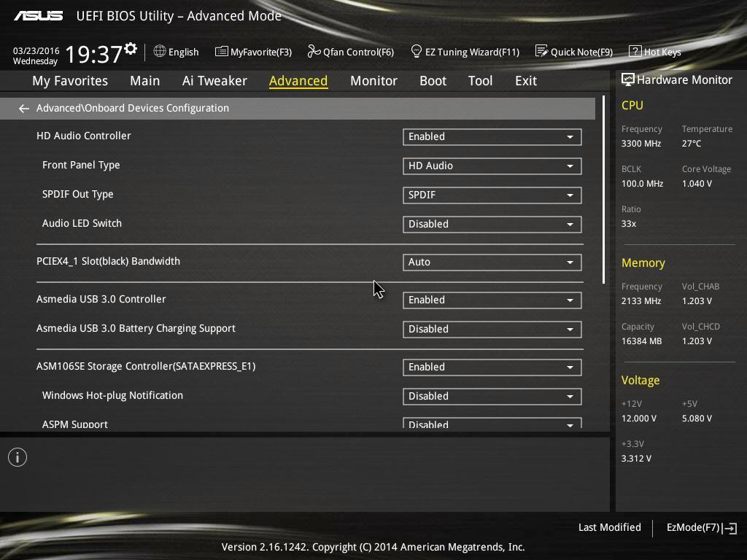
Task: Expand the Front Panel Type dropdown
Action: click(x=492, y=166)
